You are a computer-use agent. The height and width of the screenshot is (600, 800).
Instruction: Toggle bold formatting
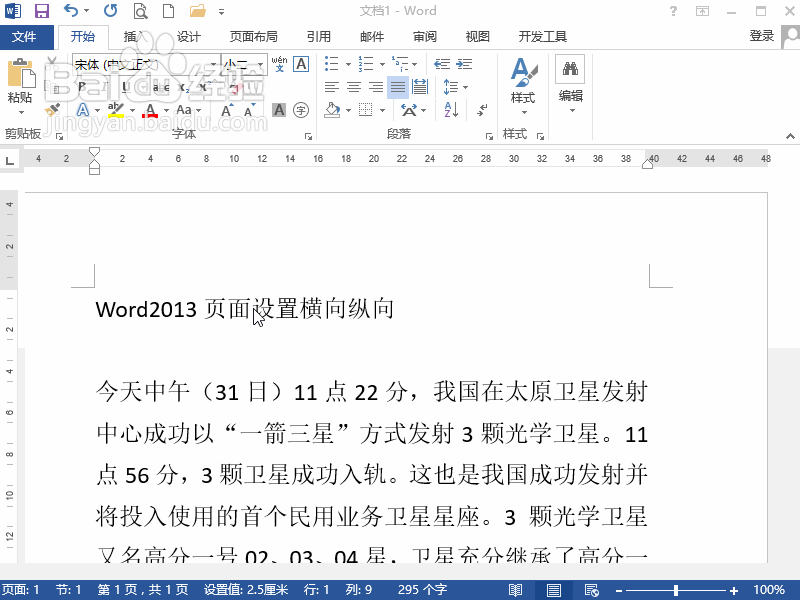tap(80, 86)
